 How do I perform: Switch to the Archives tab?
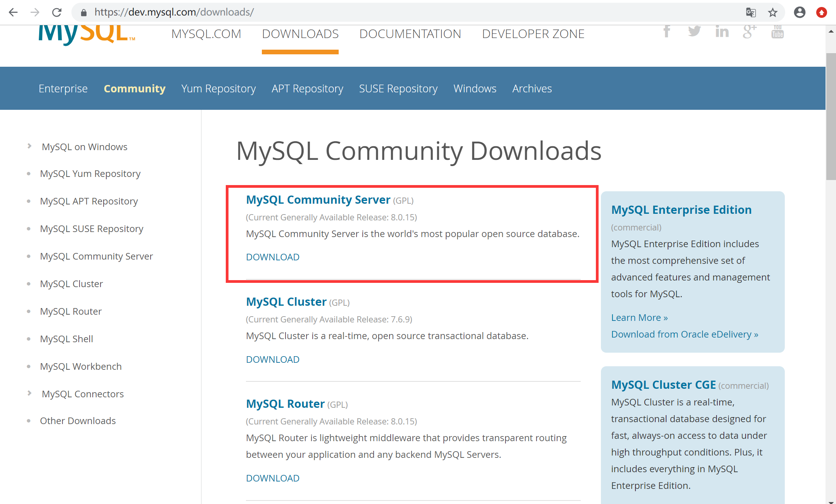click(532, 88)
